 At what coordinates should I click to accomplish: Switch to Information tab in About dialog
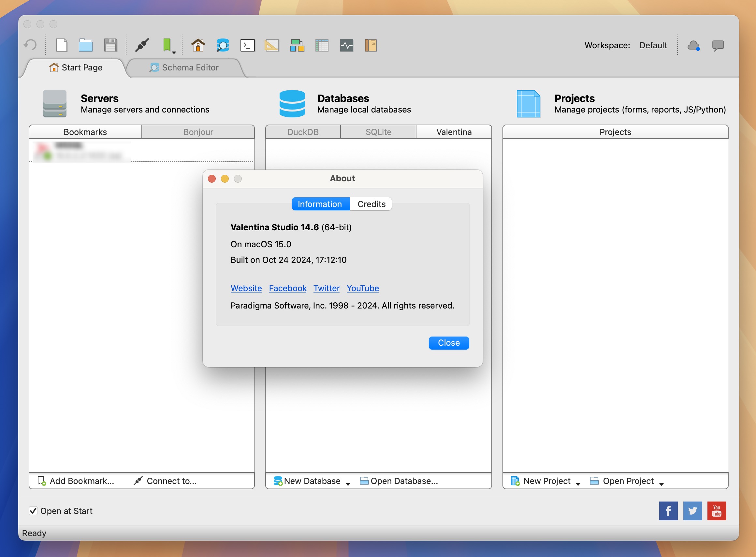320,204
